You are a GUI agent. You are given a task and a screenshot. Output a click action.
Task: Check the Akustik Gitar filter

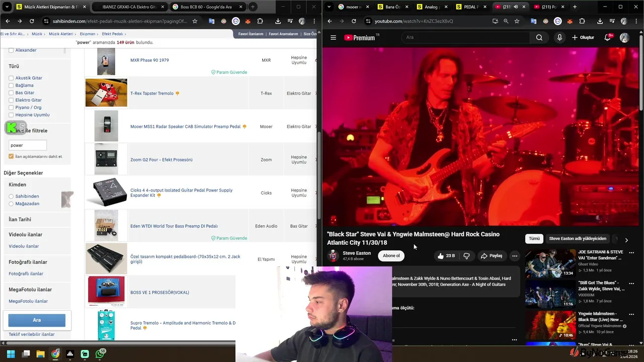tap(11, 78)
